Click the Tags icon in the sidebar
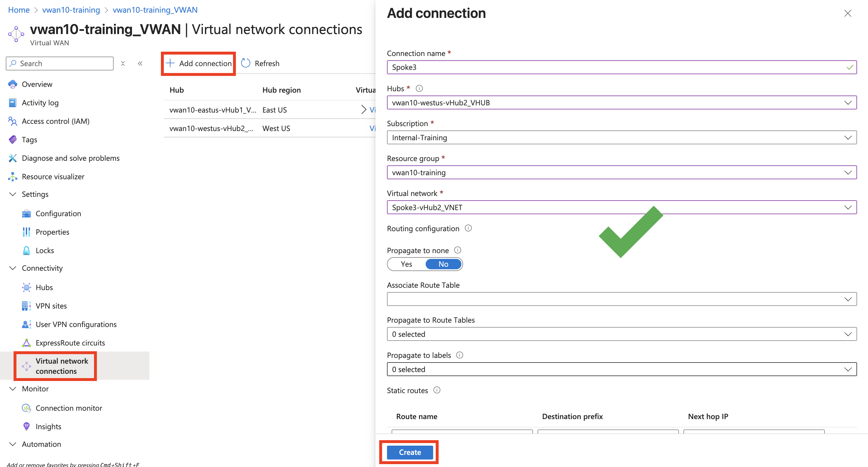 pos(12,139)
